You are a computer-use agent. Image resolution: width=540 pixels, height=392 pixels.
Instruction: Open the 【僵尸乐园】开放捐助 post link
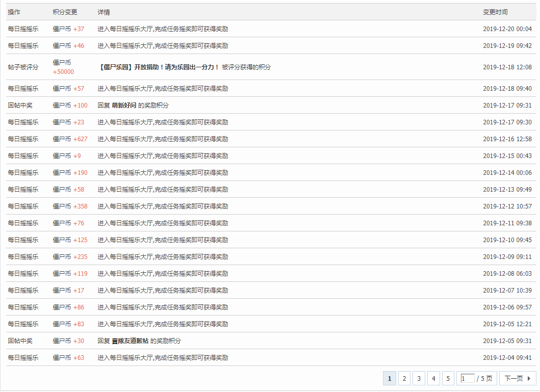coord(159,67)
